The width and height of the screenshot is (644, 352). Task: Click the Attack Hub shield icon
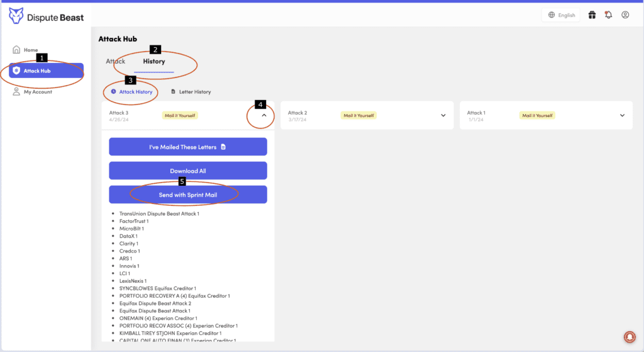click(16, 71)
